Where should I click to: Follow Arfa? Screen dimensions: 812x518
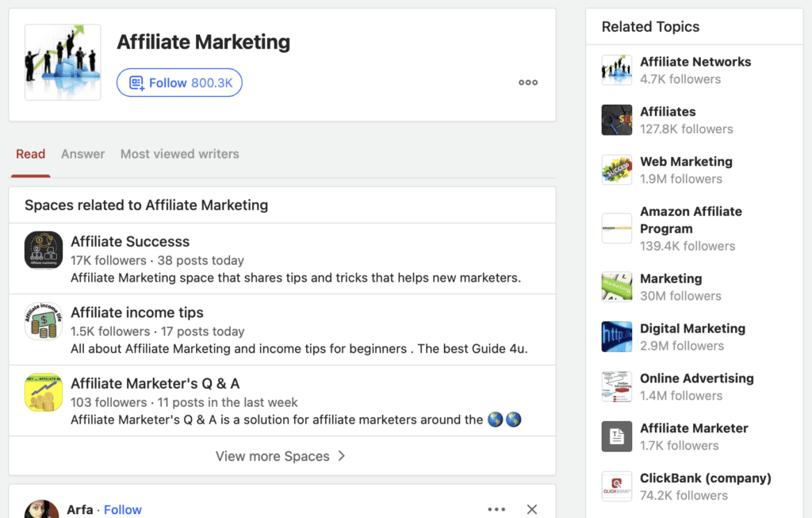coord(123,510)
